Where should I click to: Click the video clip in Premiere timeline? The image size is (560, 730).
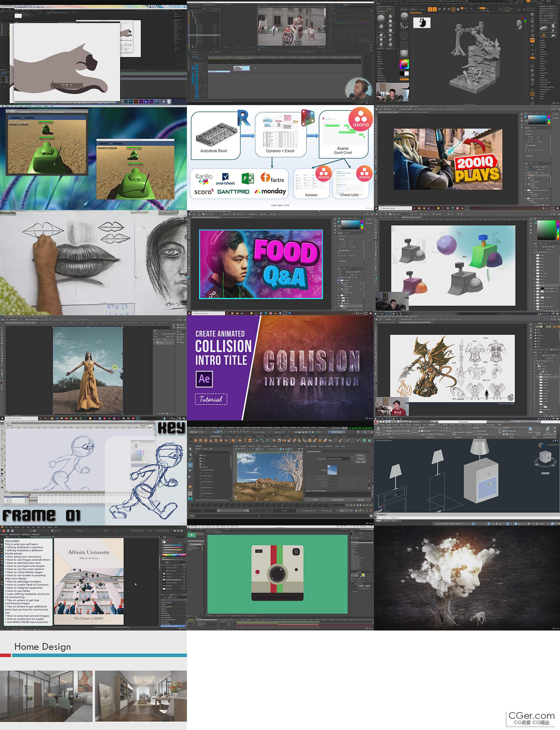(x=241, y=68)
